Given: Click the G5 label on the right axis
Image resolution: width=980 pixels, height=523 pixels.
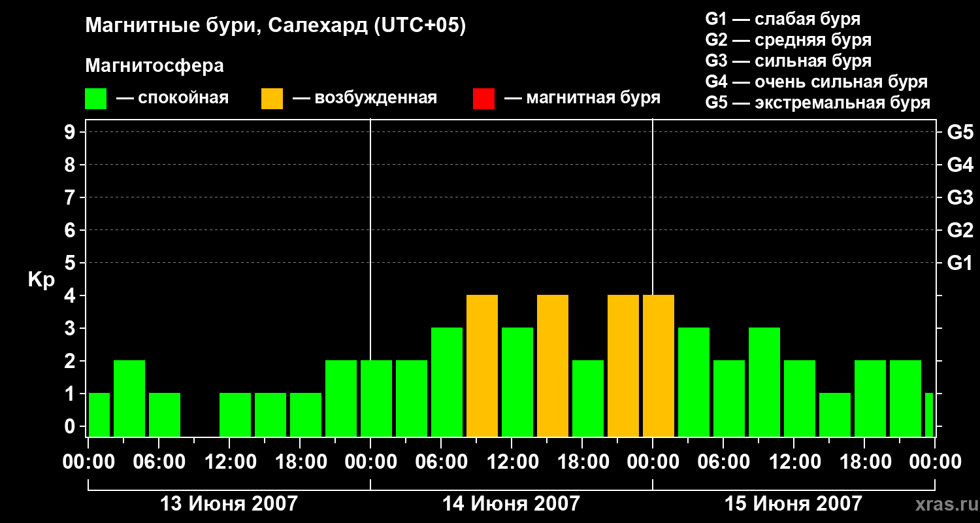Looking at the screenshot, I should pyautogui.click(x=960, y=132).
